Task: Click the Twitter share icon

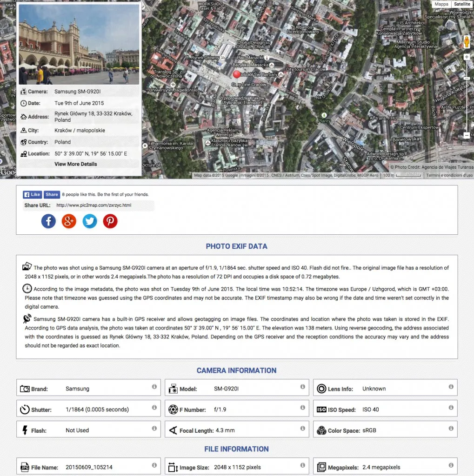Action: coord(89,221)
